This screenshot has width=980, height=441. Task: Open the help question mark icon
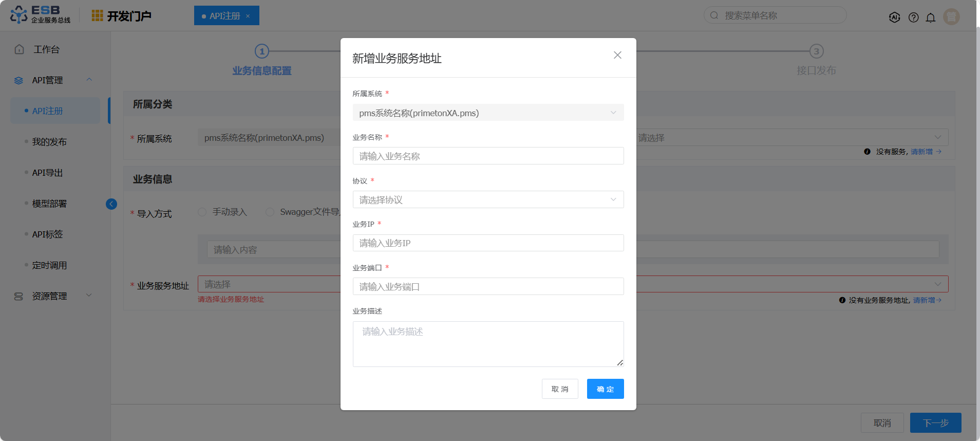913,17
